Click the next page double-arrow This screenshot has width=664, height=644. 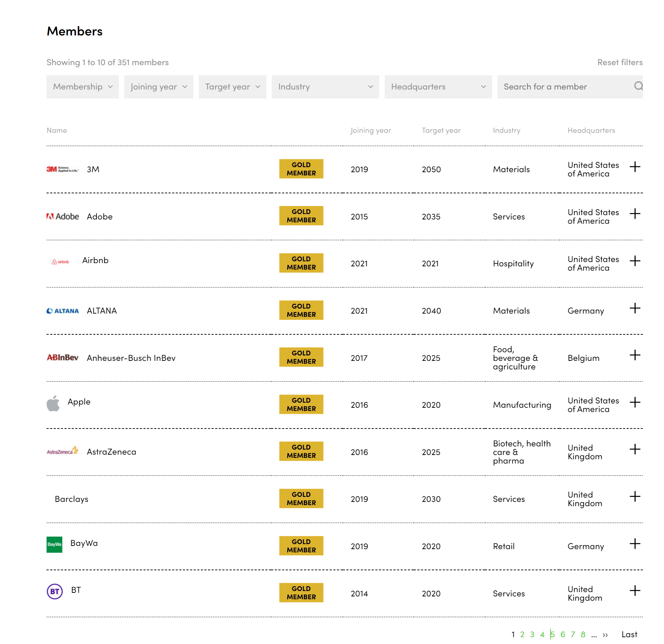(x=605, y=635)
